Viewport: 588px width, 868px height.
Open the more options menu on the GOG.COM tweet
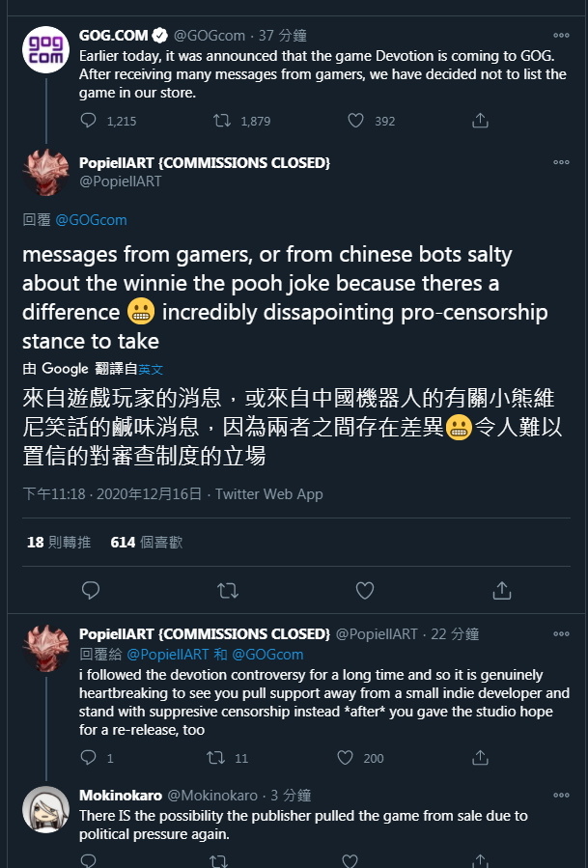pos(561,35)
